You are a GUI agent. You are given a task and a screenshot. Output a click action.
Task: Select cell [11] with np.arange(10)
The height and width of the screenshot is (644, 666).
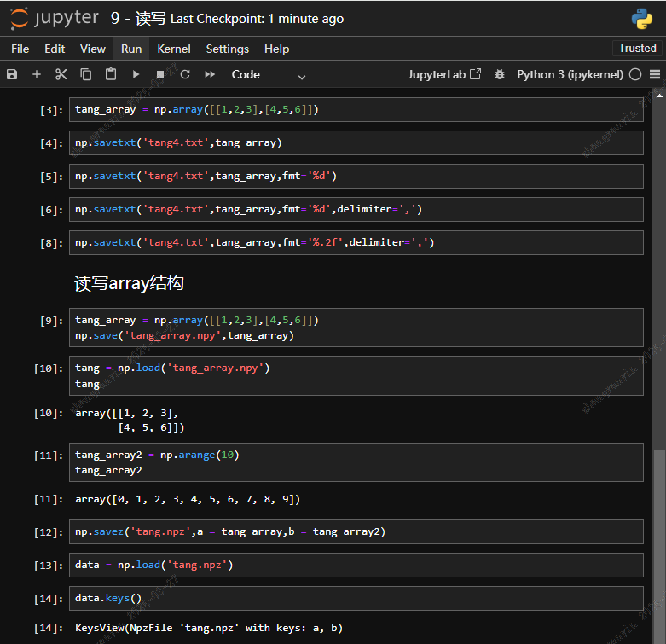point(356,462)
